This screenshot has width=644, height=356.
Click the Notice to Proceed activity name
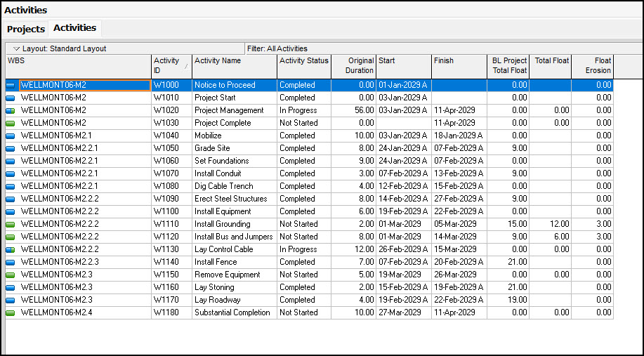225,85
